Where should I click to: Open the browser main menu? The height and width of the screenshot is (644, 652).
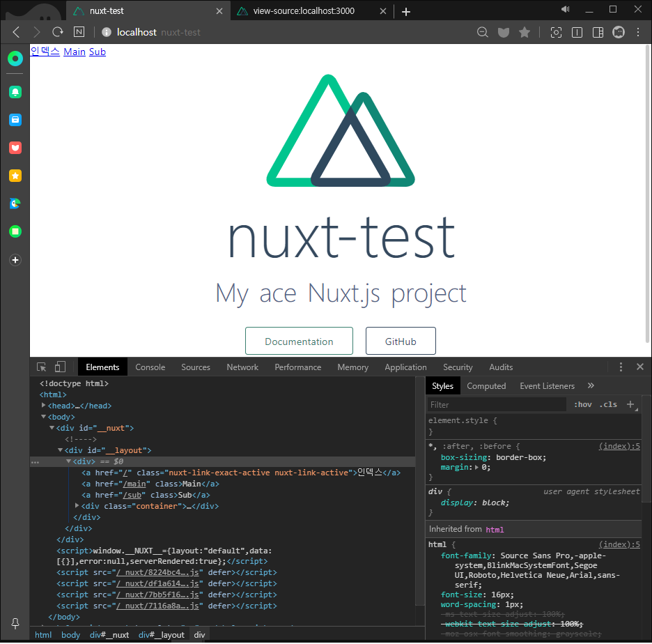(638, 32)
